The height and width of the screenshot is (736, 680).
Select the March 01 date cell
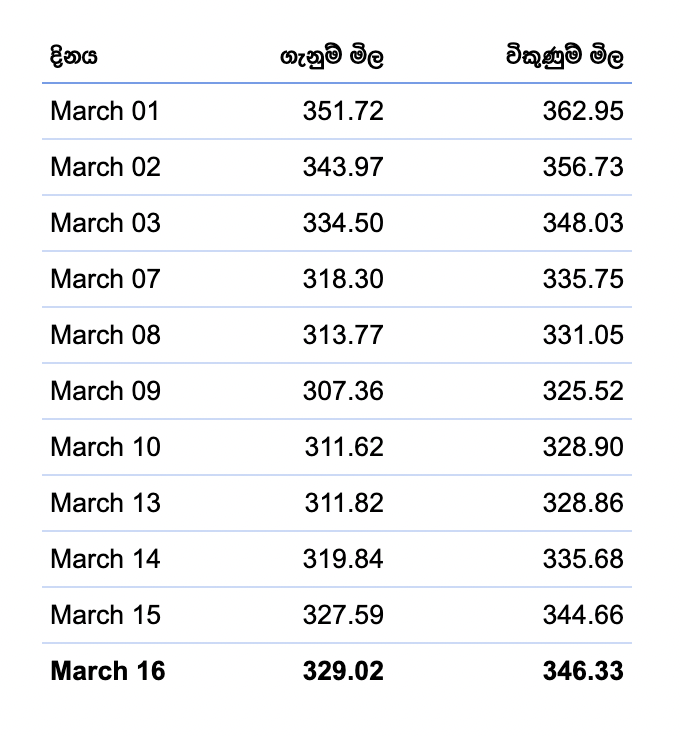point(105,111)
